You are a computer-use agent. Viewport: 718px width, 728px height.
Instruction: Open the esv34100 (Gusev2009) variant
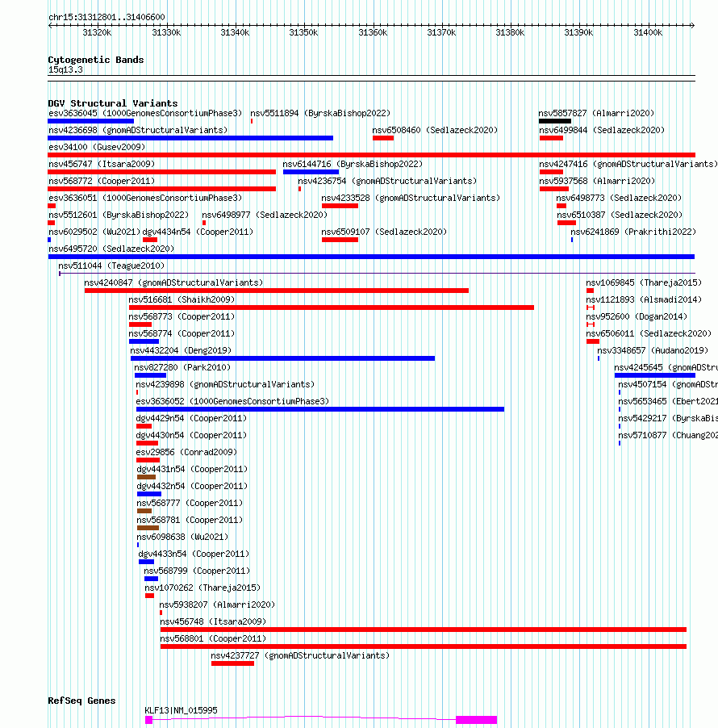point(97,147)
